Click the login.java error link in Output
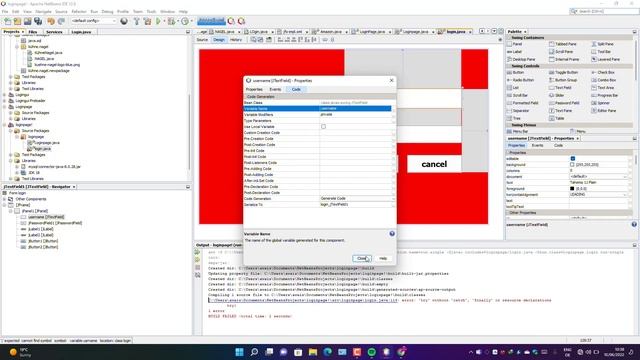 click(303, 300)
